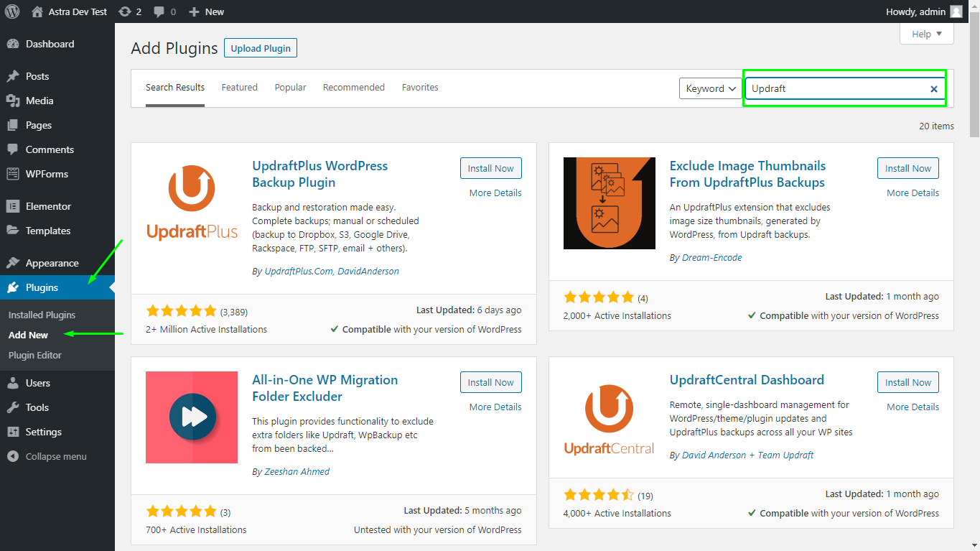Clear the search box using the X icon
Screen dimensions: 980x551
[x=933, y=88]
